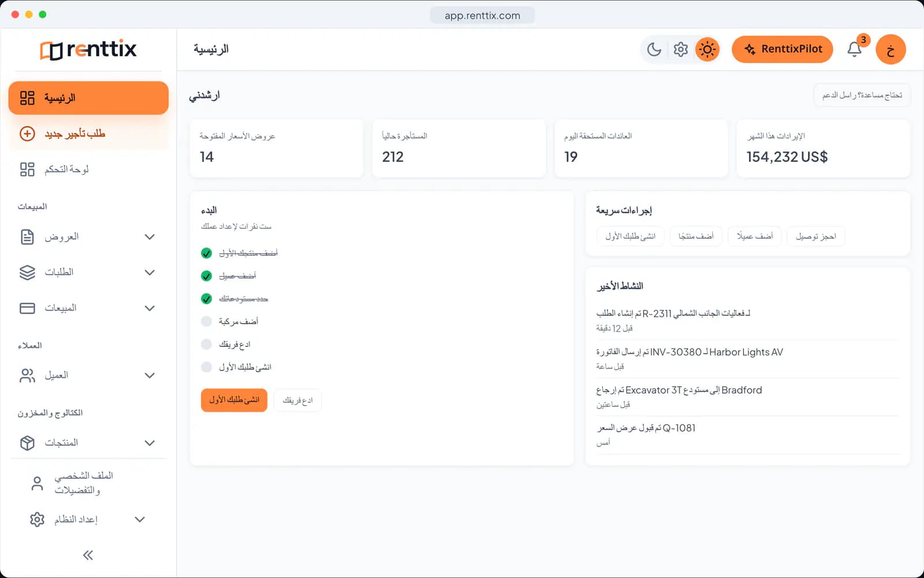Open the INV-30380 Harbor Lights AV activity
Viewport: 924px width, 578px height.
(x=748, y=359)
